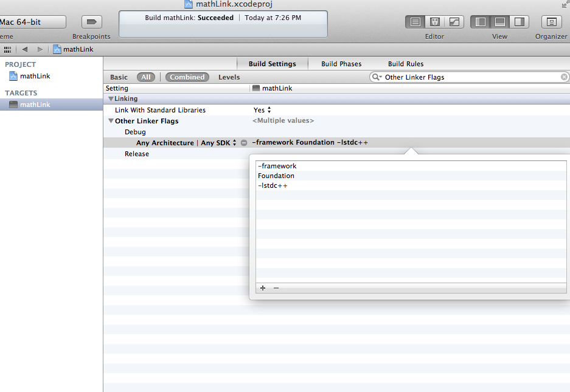Open the Organizer window
The width and height of the screenshot is (570, 392).
[552, 22]
